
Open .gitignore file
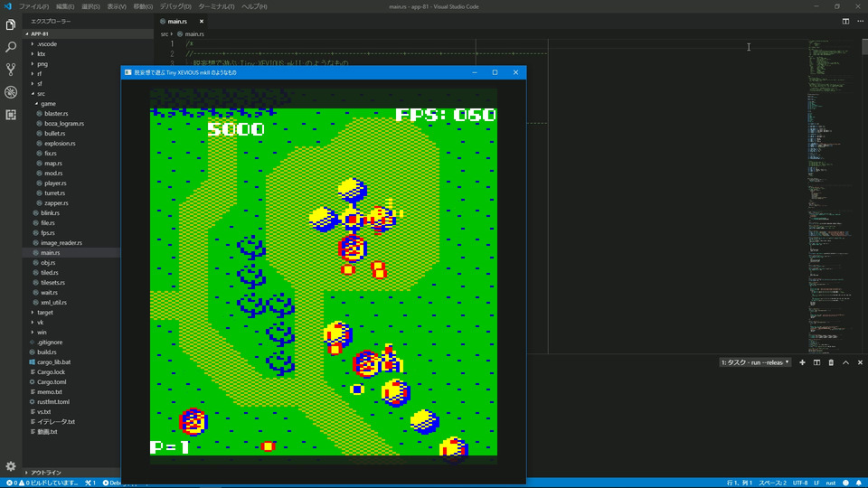(49, 342)
